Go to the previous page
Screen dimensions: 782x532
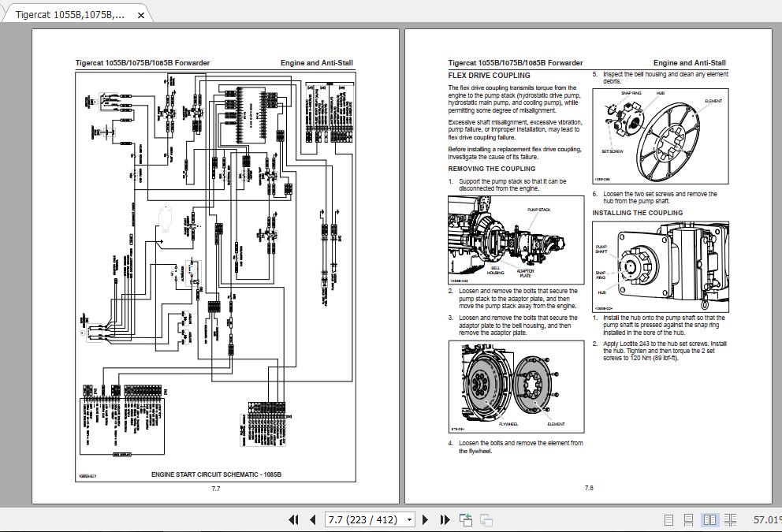point(311,520)
